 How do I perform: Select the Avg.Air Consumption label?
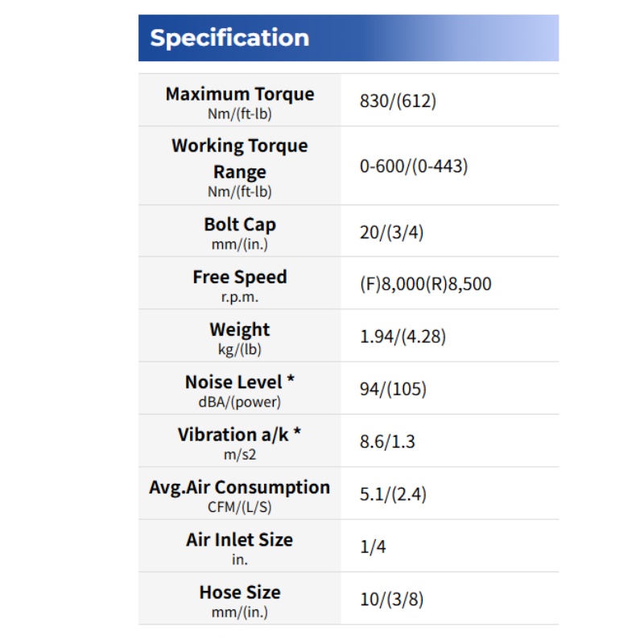point(240,487)
